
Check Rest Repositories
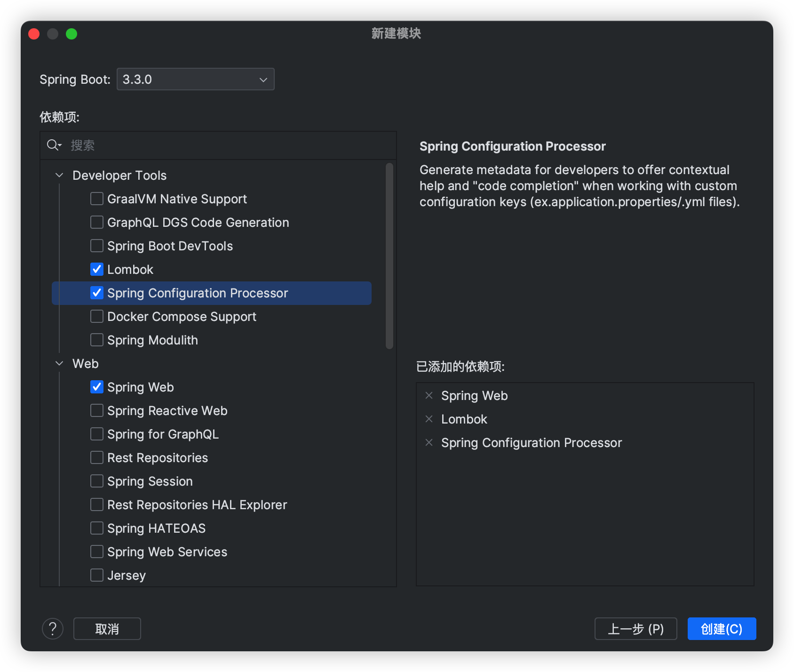pyautogui.click(x=97, y=457)
